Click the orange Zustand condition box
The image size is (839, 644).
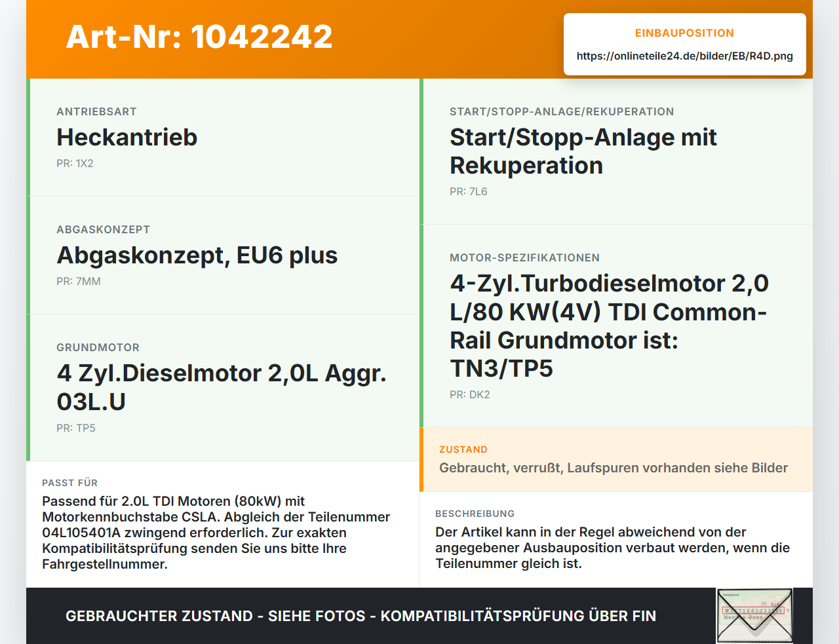(x=616, y=459)
